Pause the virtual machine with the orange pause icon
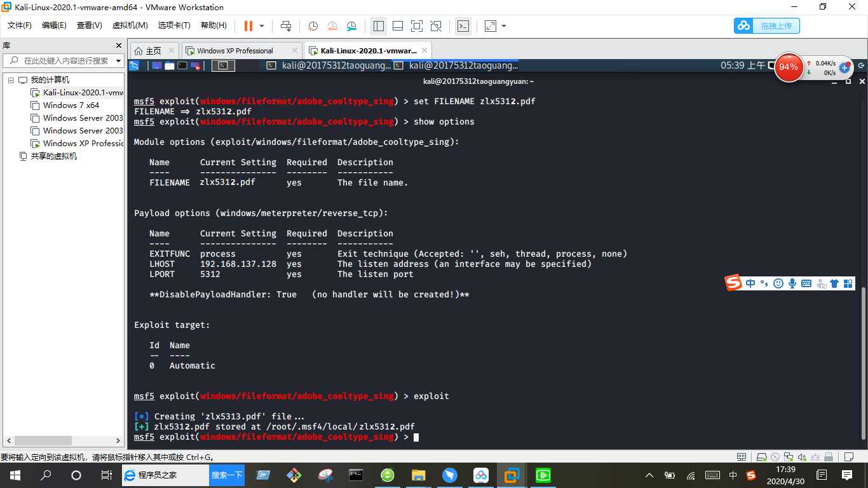The image size is (868, 488). click(x=248, y=26)
